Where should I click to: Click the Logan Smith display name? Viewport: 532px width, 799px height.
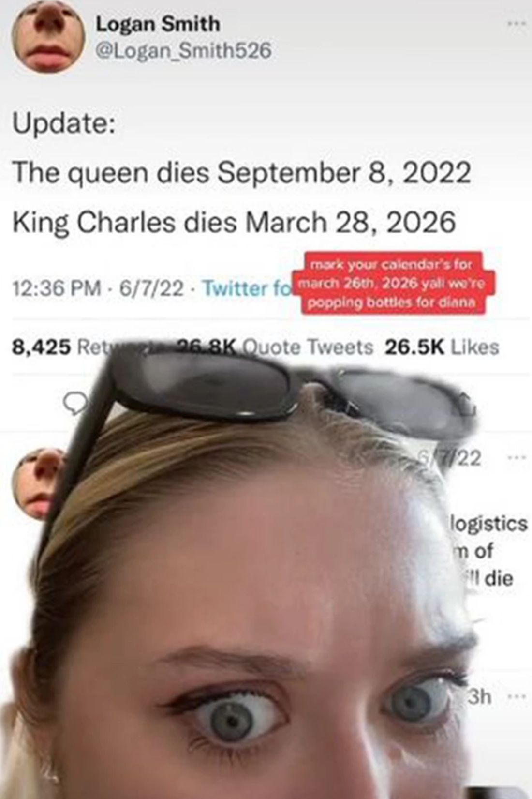[x=158, y=24]
